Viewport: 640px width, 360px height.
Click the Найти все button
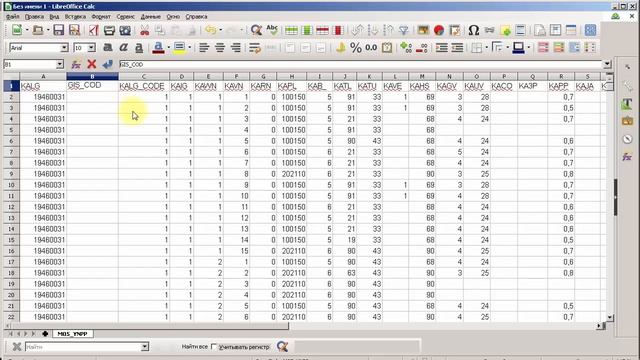coord(195,347)
